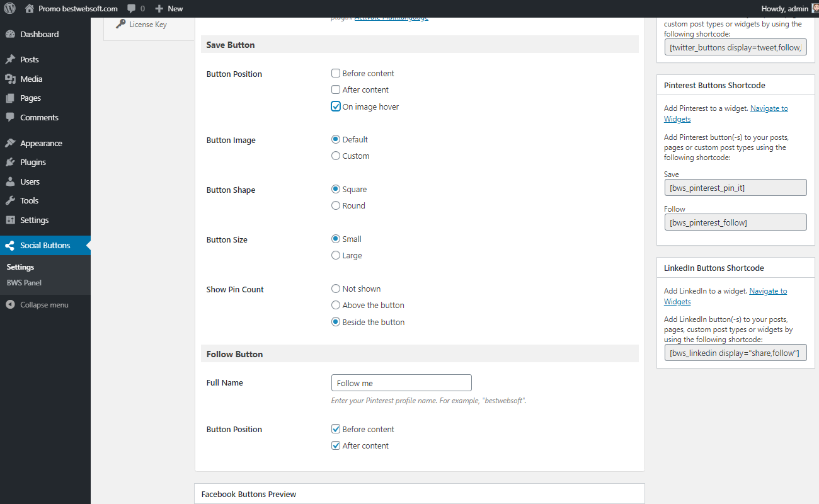Choose Above the button pin count

point(336,305)
